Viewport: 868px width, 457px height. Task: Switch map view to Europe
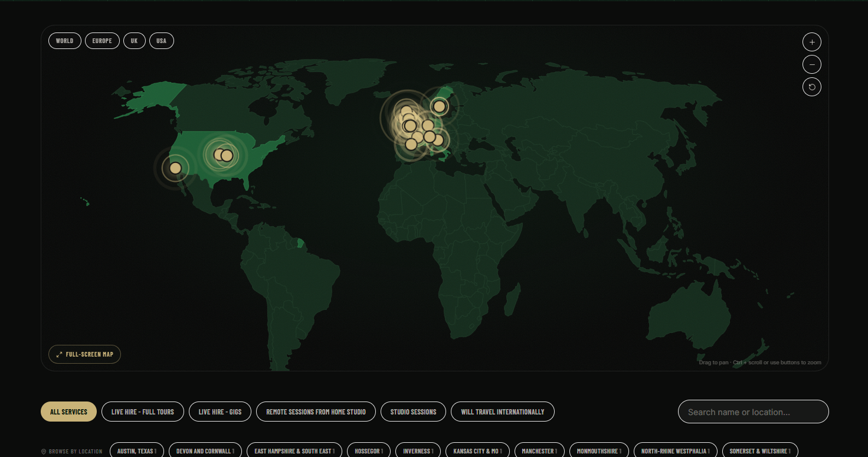(102, 41)
